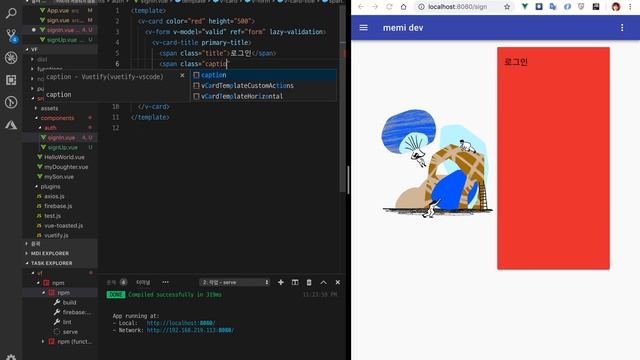Open axios.js in plugins folder

(x=54, y=196)
